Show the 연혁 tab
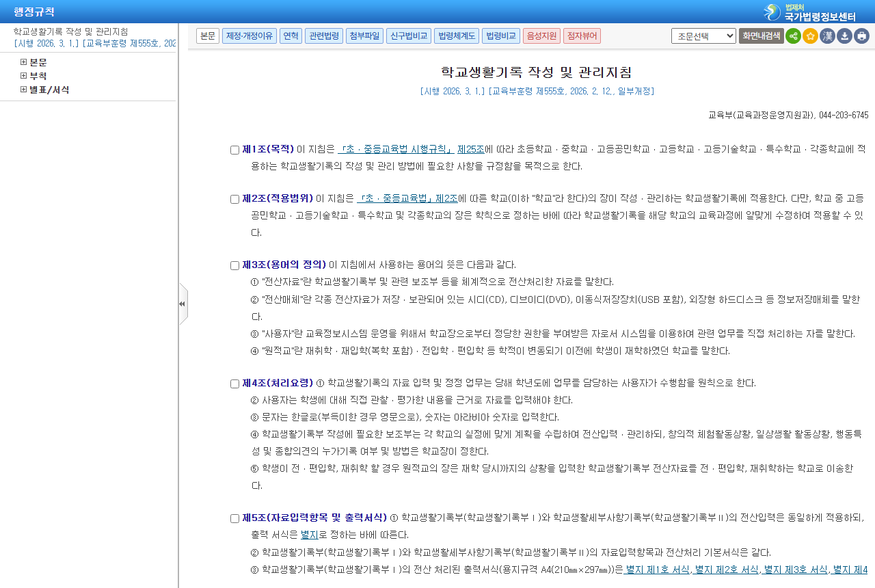 coord(291,36)
